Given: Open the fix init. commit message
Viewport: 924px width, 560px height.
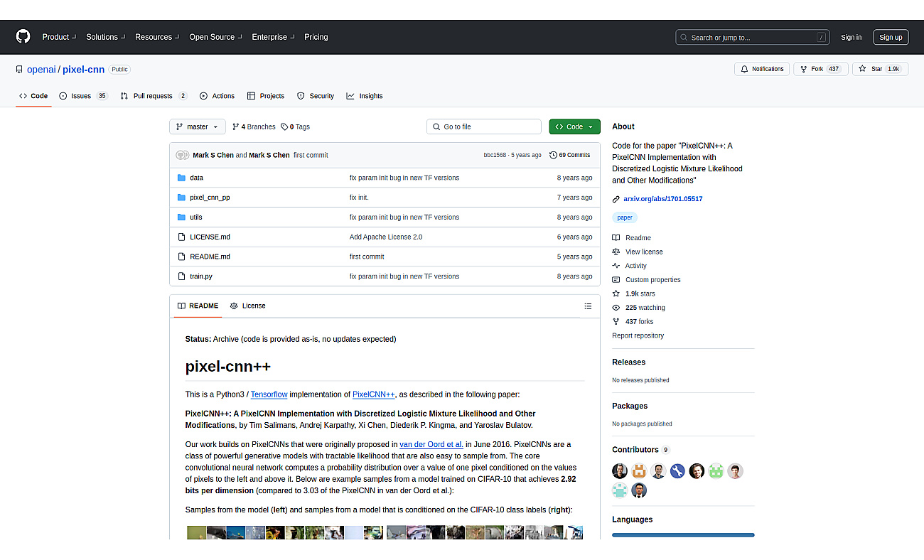Looking at the screenshot, I should tap(359, 198).
